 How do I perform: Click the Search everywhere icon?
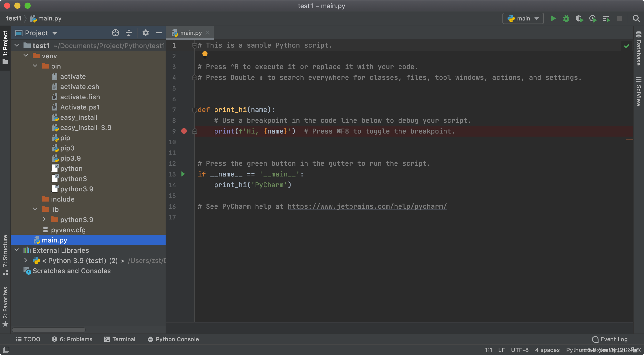point(636,18)
